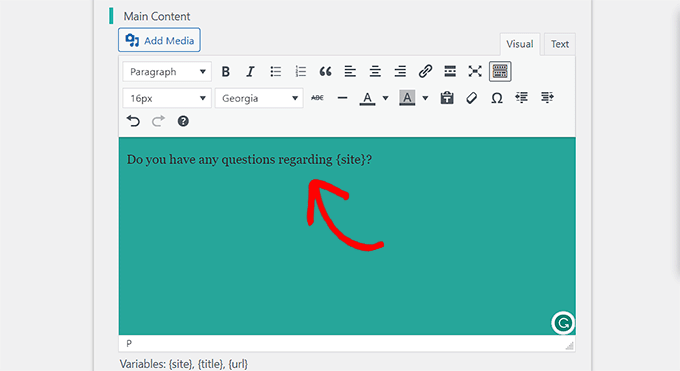This screenshot has width=680, height=371.
Task: Increase the paragraph indent
Action: tap(547, 98)
